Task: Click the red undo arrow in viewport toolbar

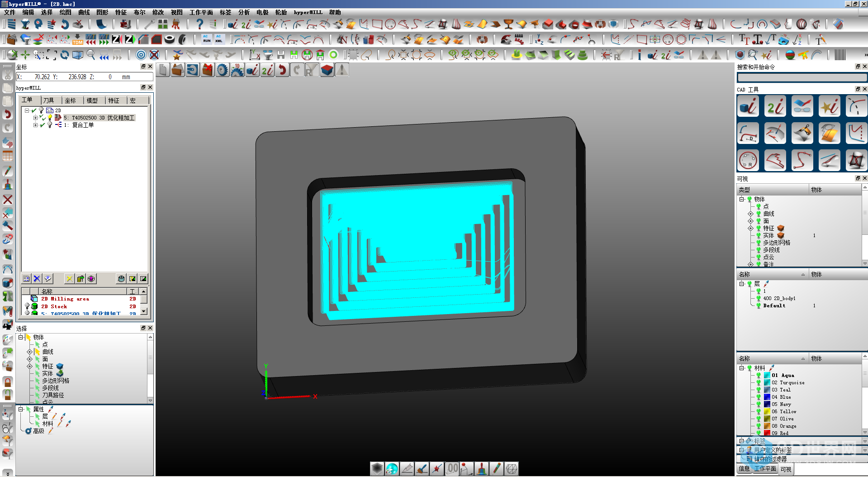Action: coord(282,70)
